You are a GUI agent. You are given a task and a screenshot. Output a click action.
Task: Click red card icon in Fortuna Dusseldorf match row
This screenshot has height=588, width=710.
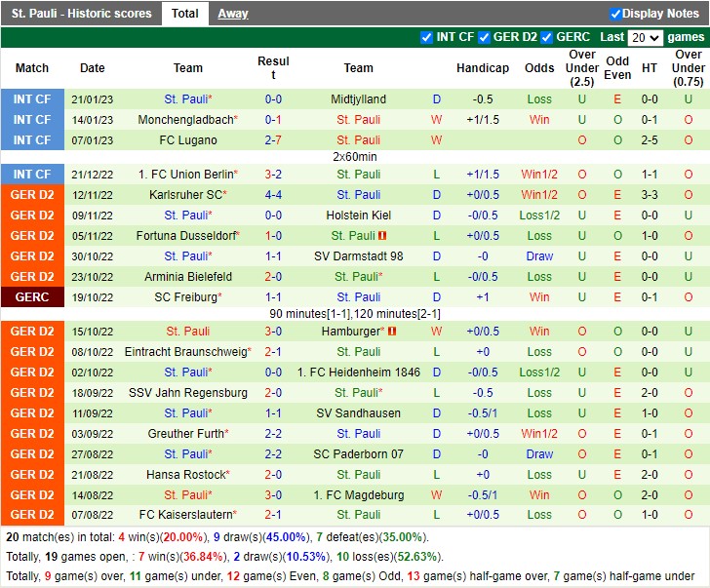tap(383, 236)
